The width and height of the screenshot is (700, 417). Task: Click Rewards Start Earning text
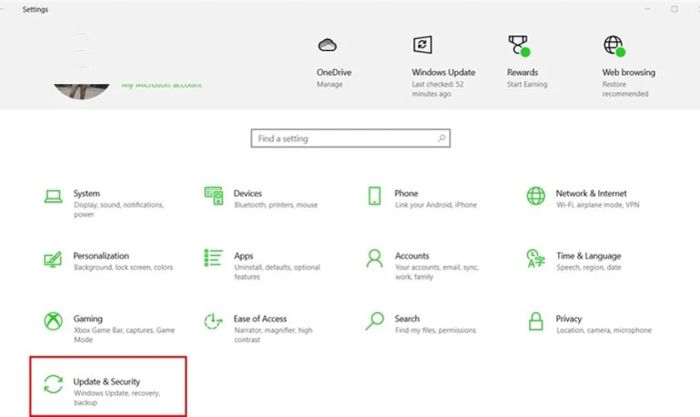click(x=527, y=84)
